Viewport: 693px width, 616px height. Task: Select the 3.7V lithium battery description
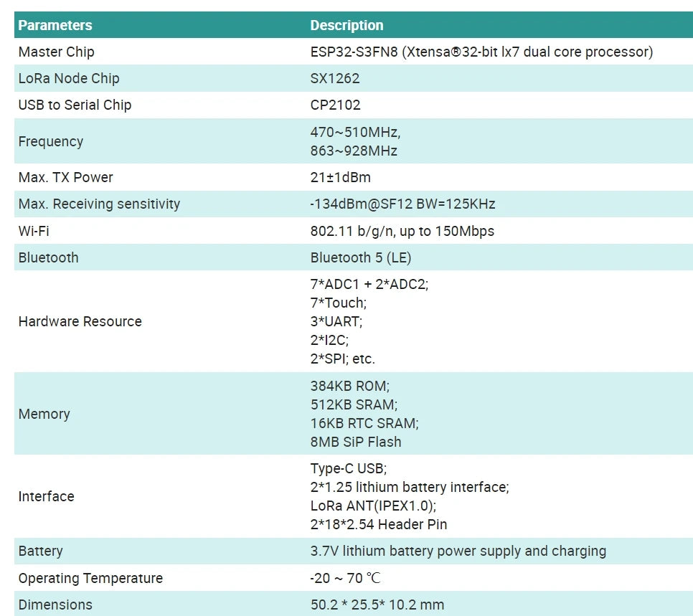click(458, 551)
